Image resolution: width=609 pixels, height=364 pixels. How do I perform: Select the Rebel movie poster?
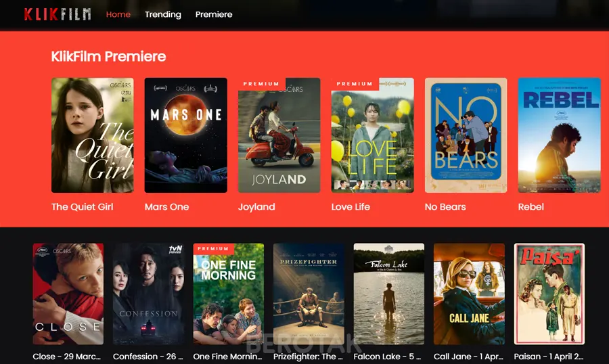(x=560, y=135)
